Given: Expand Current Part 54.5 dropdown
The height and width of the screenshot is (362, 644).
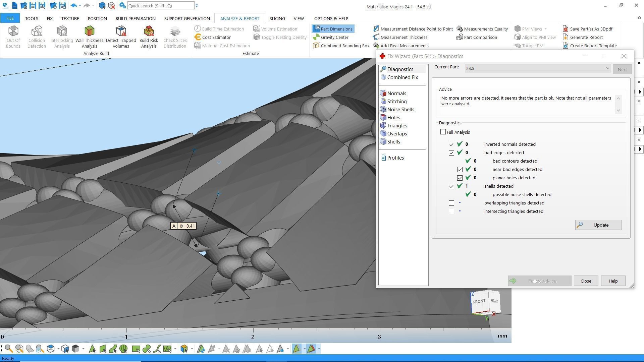Looking at the screenshot, I should 607,68.
